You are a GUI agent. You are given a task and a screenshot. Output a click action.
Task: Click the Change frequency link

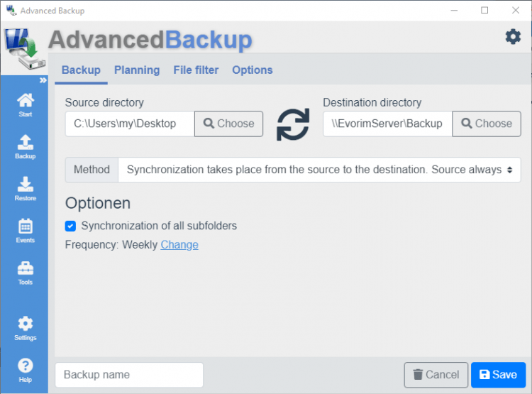tap(179, 244)
